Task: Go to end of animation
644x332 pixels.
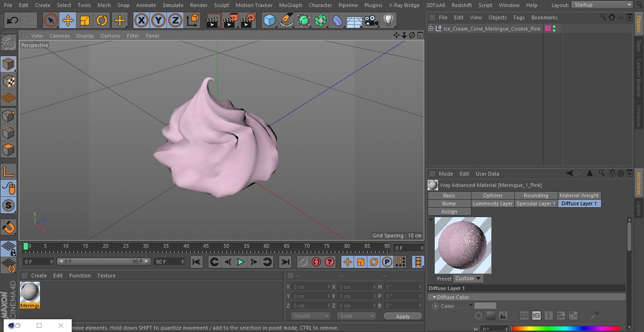Action: (x=285, y=262)
